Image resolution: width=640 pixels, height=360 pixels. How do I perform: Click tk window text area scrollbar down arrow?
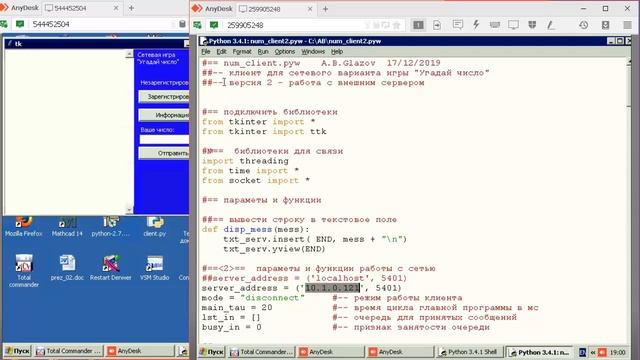coord(129,210)
